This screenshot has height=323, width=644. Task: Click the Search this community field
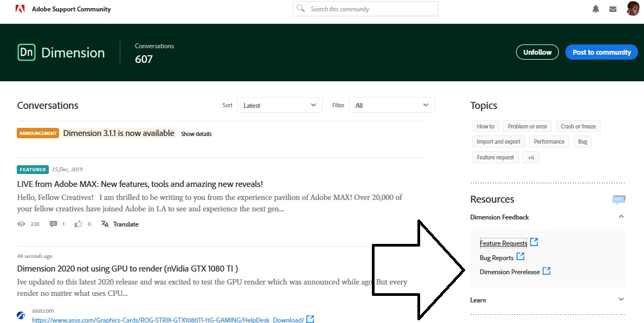point(365,9)
